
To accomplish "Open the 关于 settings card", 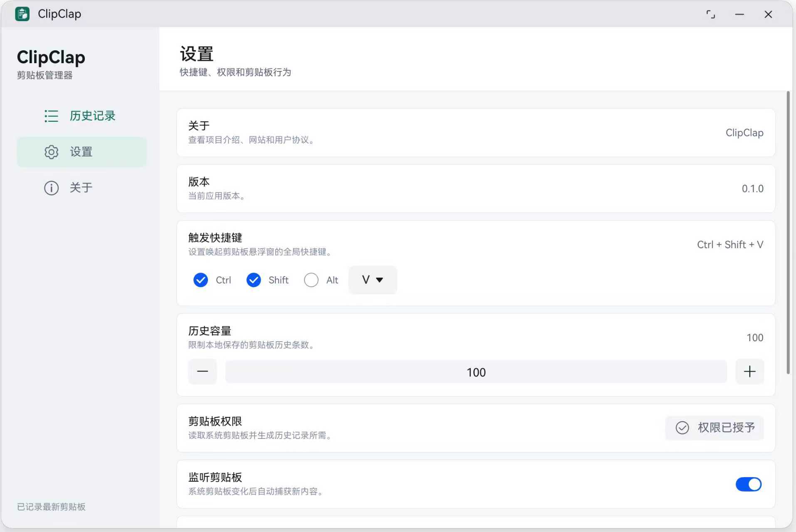I will [x=476, y=133].
